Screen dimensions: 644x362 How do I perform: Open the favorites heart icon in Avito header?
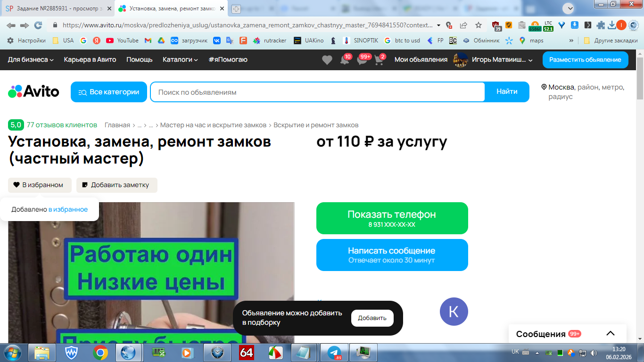point(327,60)
